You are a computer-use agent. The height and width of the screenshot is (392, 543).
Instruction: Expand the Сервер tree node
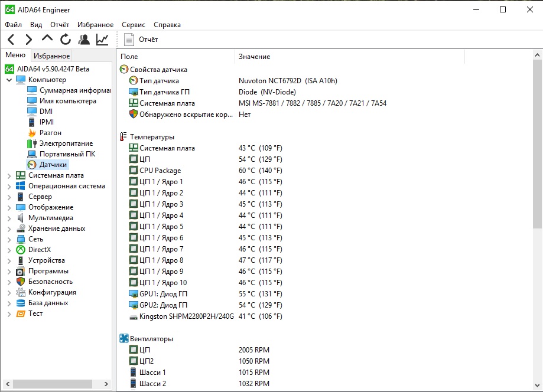[9, 197]
